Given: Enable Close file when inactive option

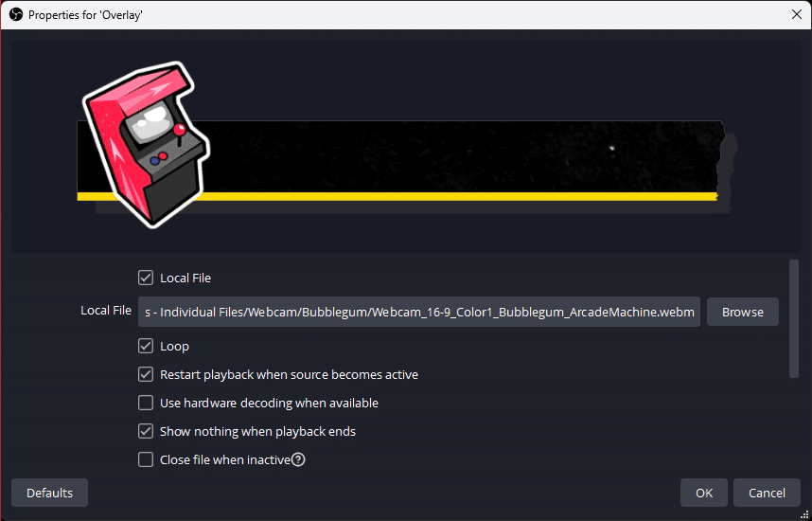Looking at the screenshot, I should point(146,460).
